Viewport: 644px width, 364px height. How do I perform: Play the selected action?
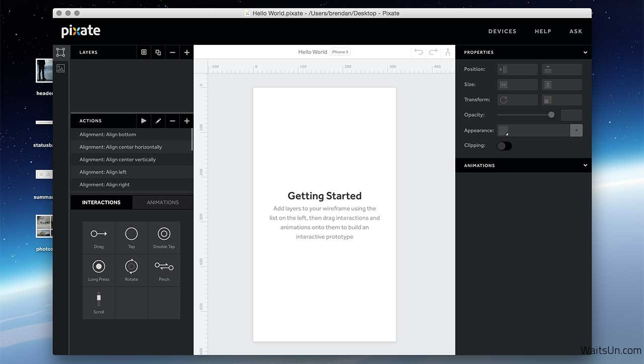[x=144, y=121]
